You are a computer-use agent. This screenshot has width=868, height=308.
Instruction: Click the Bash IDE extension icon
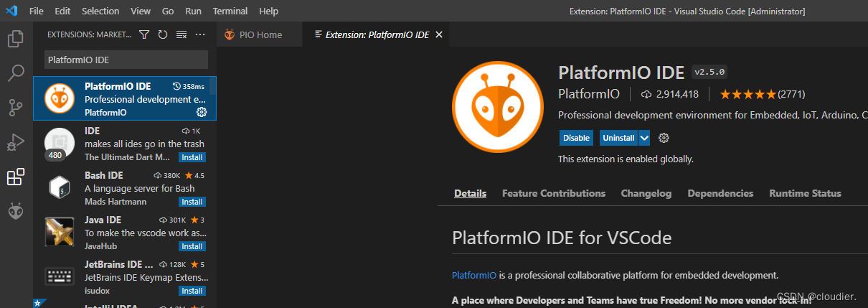click(59, 187)
